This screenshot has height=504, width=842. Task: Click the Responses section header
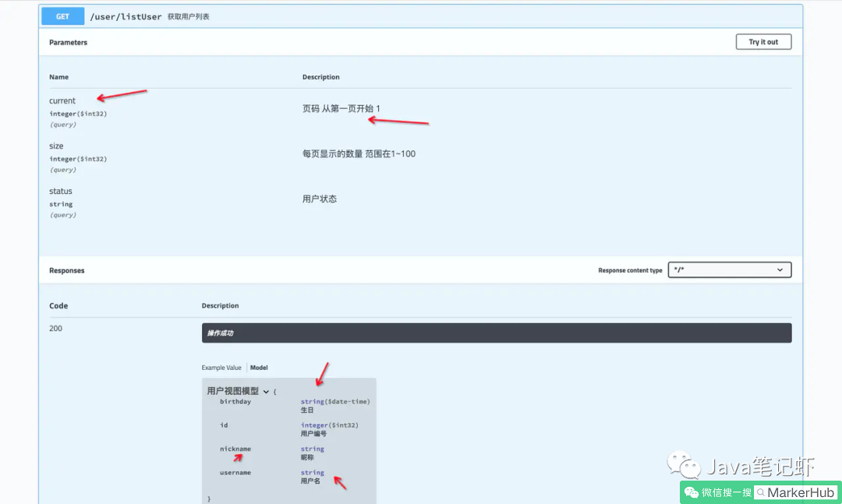click(x=66, y=270)
